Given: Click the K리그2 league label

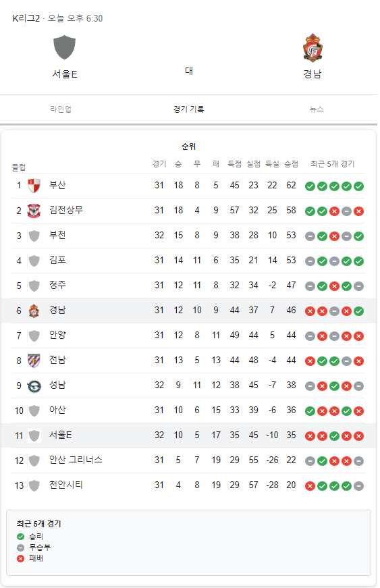Looking at the screenshot, I should (26, 18).
